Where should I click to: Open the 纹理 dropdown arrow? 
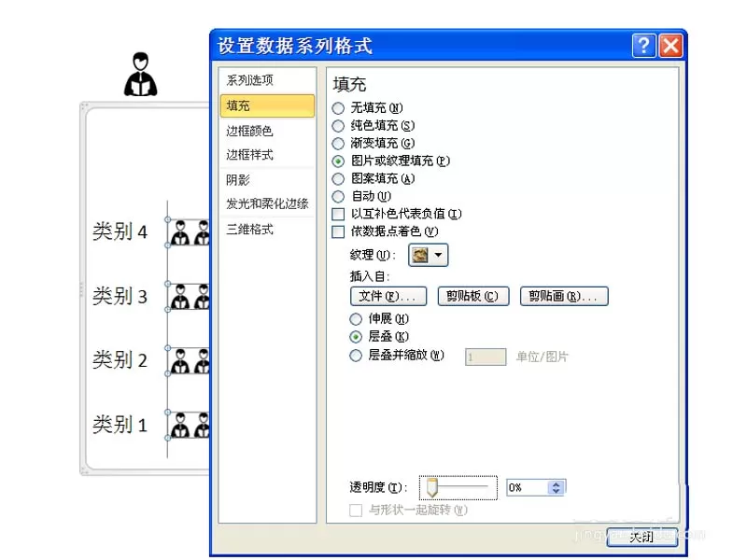[438, 255]
